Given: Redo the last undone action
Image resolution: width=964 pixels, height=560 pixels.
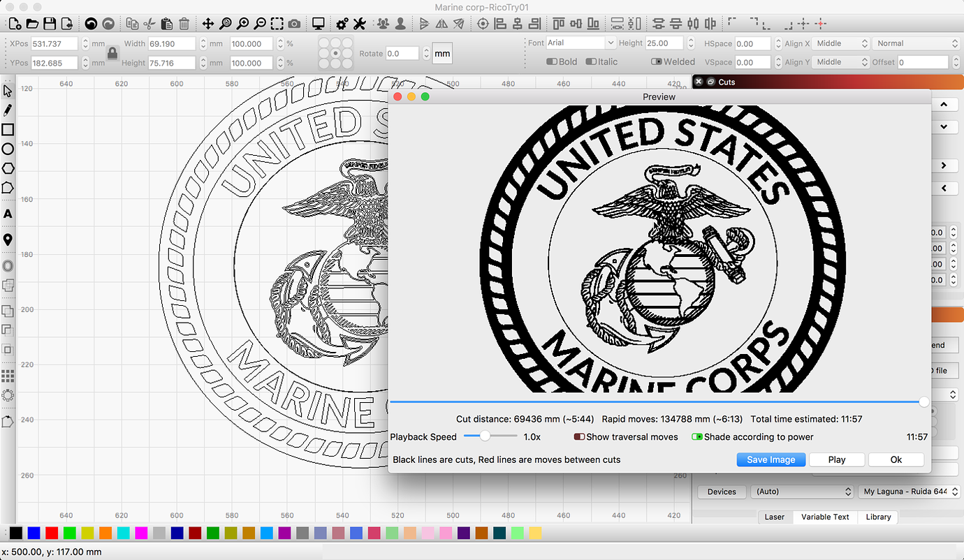Looking at the screenshot, I should pos(108,24).
